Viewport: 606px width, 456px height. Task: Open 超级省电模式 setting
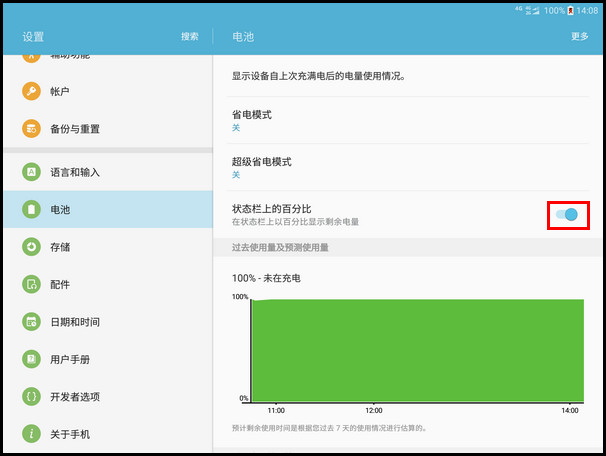pyautogui.click(x=408, y=167)
